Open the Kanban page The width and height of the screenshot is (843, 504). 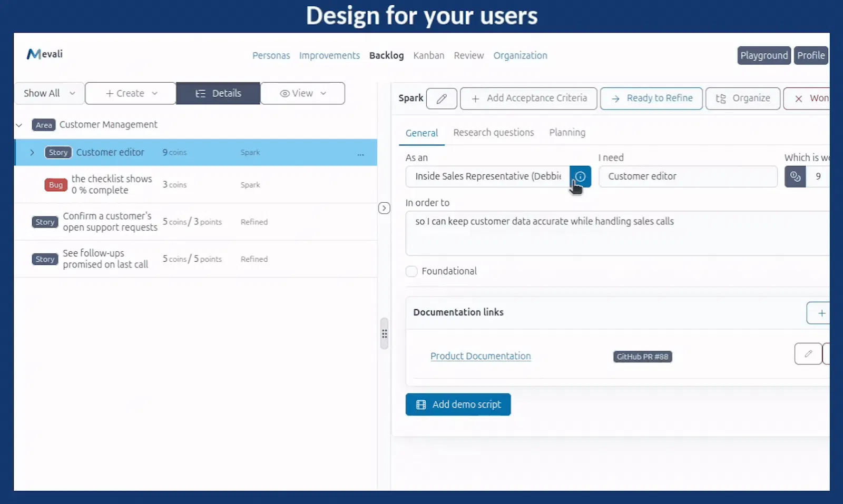point(429,55)
